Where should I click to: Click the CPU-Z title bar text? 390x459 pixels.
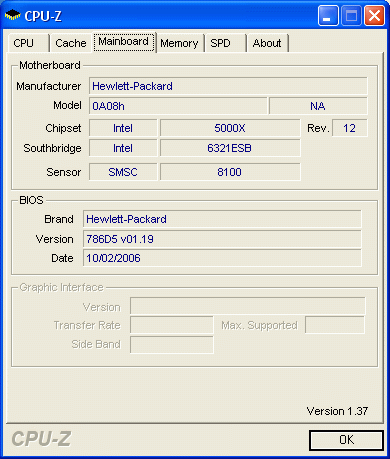point(43,16)
